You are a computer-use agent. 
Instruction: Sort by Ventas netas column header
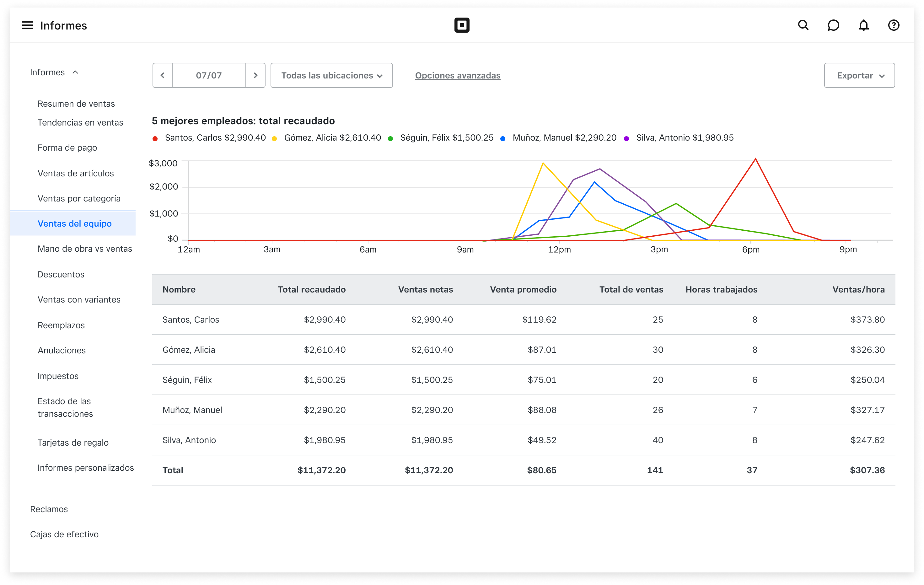426,289
